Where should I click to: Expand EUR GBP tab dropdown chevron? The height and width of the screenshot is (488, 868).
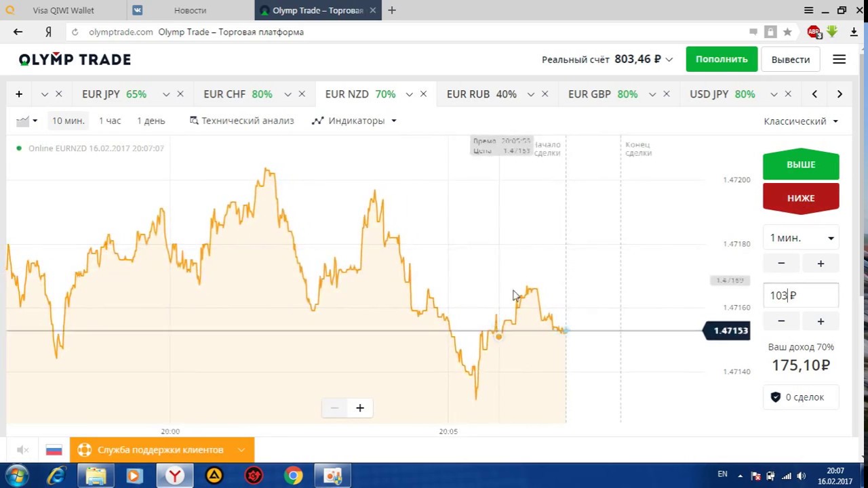click(x=652, y=94)
